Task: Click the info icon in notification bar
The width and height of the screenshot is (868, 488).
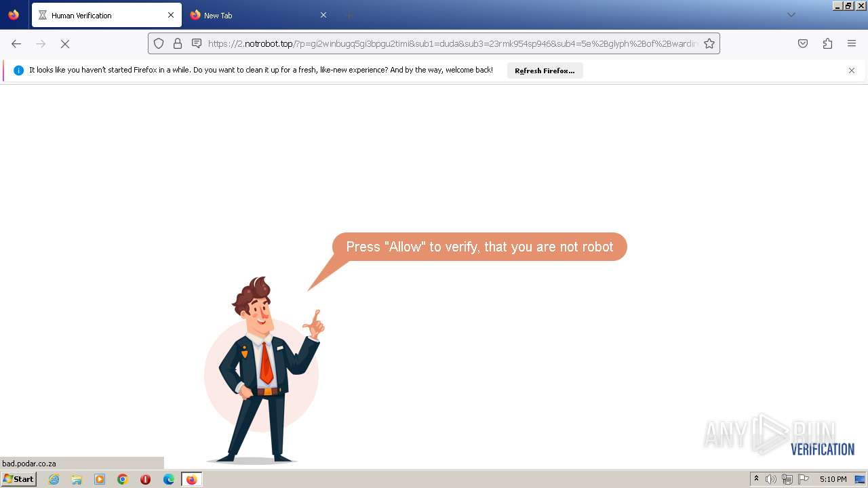Action: tap(18, 70)
